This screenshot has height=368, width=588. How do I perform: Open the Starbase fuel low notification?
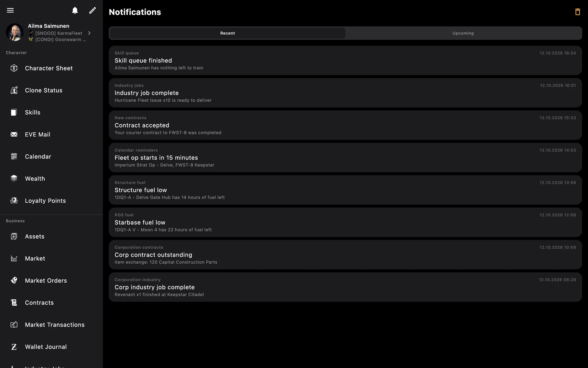click(345, 222)
